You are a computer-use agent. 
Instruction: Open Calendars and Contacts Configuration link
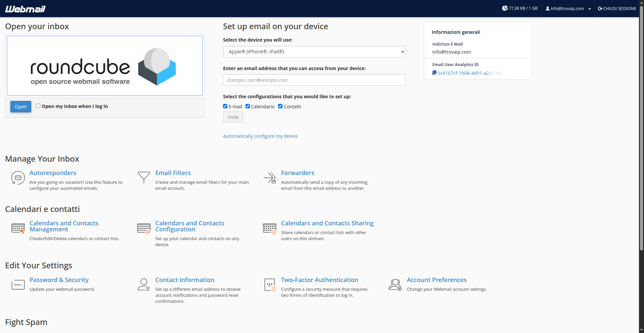point(190,226)
